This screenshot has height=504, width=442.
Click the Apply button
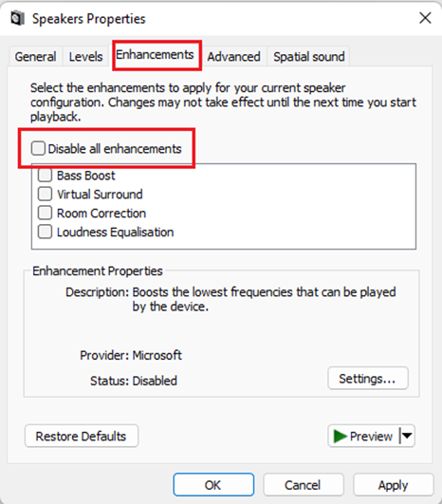pyautogui.click(x=394, y=485)
